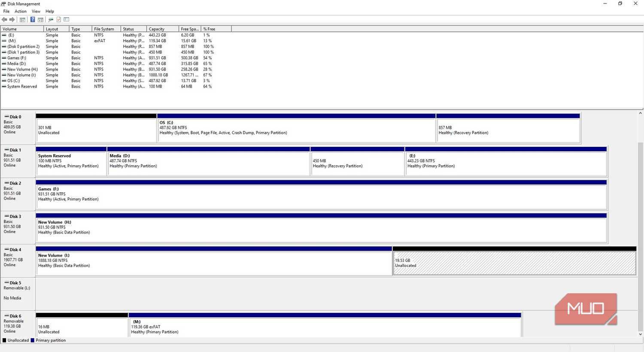
Task: Click the 1888.18 GB capacity cell
Action: (x=158, y=75)
